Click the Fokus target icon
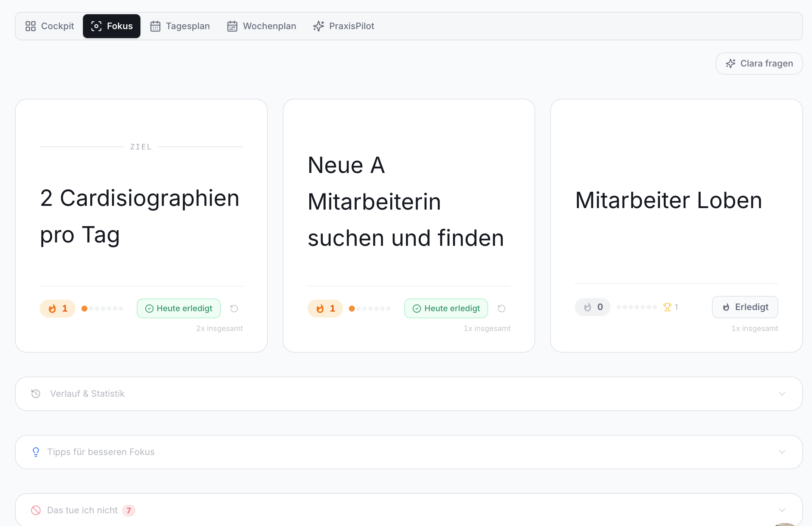 (96, 26)
